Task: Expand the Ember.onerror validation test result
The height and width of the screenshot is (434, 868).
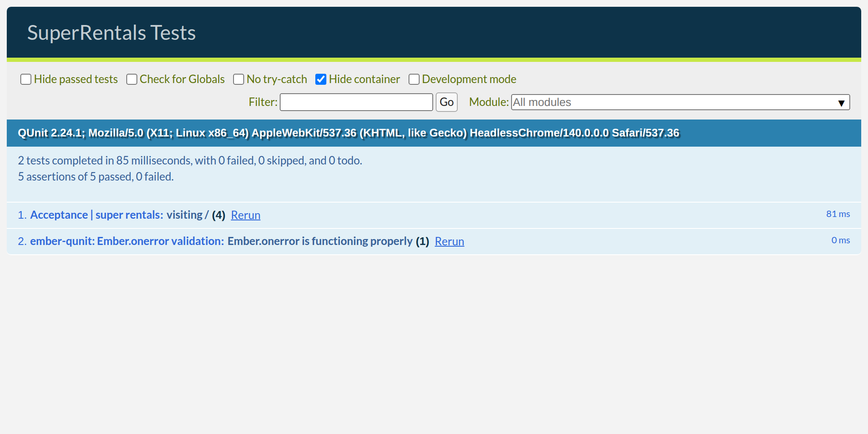Action: pyautogui.click(x=127, y=241)
